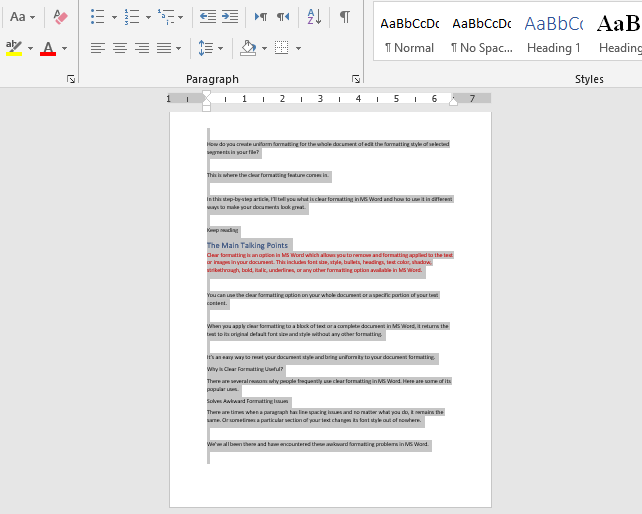This screenshot has width=642, height=514.
Task: Click the 'You can use the clear formatting' paragraph
Action: 323,299
